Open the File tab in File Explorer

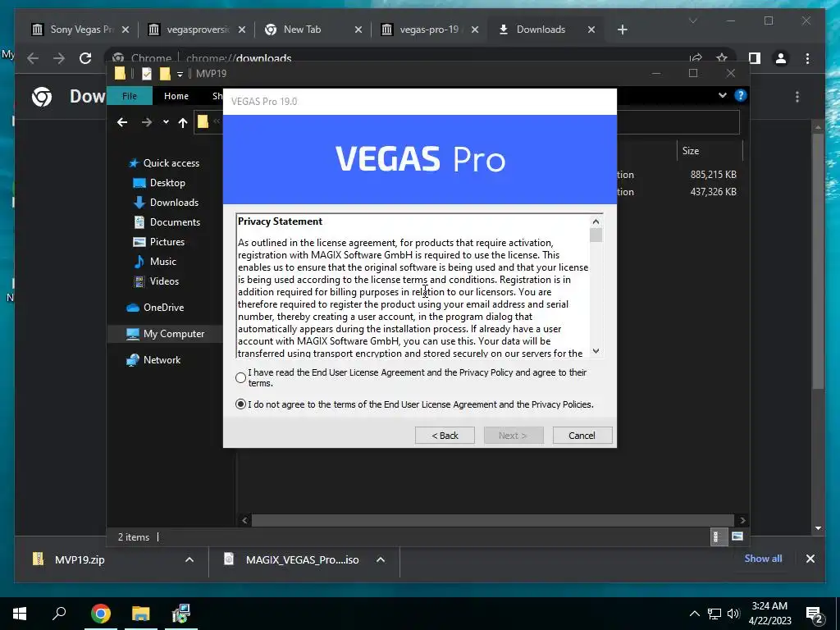pyautogui.click(x=130, y=96)
